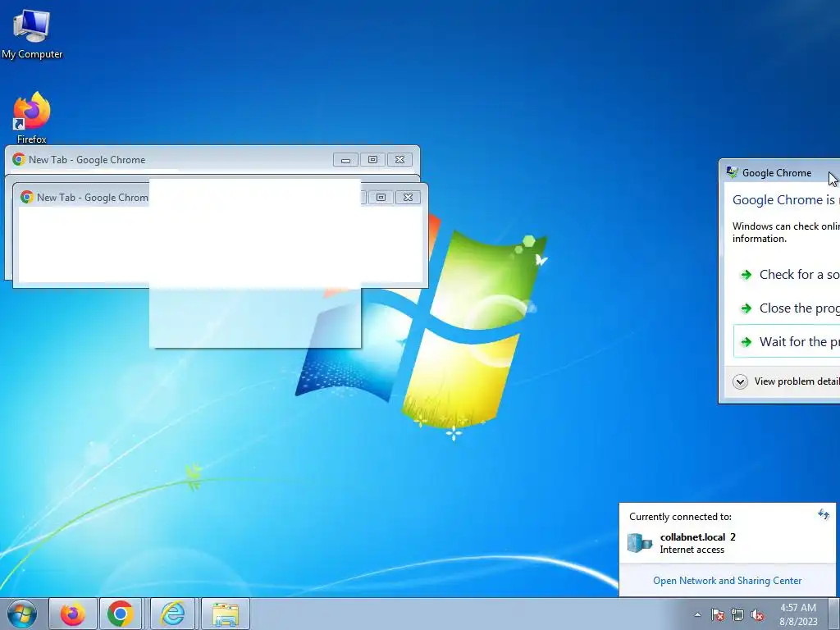Screen dimensions: 840x630
Task: Open the clock showing 4:57 AM
Action: pos(798,614)
